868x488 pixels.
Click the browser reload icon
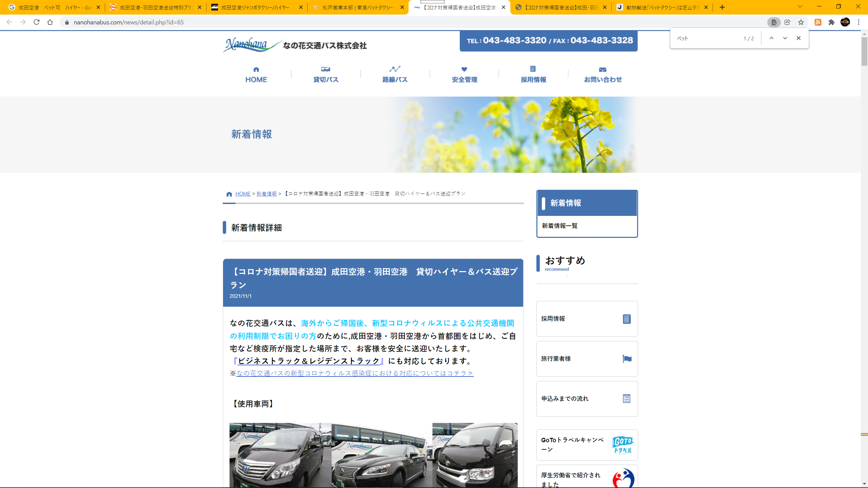pos(37,22)
